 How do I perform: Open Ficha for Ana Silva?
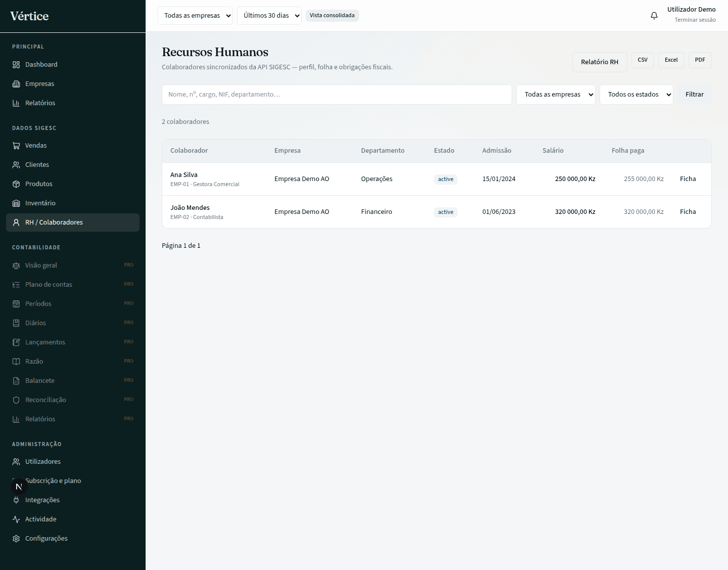[688, 179]
